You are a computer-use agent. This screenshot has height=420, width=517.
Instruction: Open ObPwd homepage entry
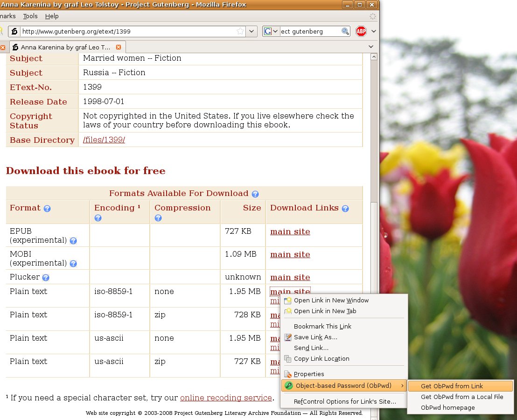tap(460, 408)
